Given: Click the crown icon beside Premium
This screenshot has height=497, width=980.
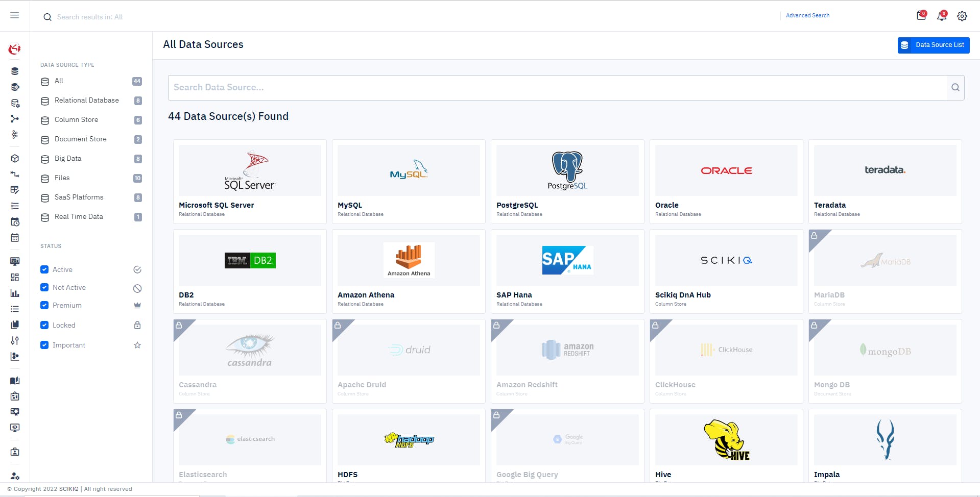Looking at the screenshot, I should point(137,305).
